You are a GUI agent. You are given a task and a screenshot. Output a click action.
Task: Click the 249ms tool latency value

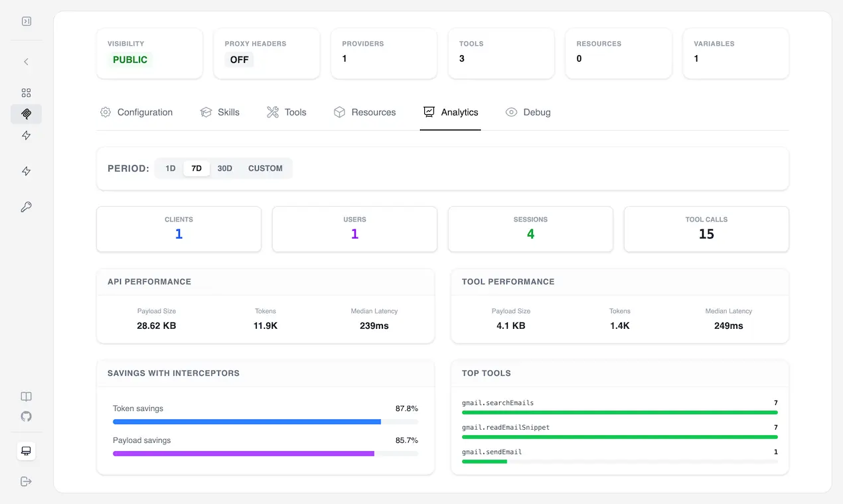click(x=729, y=326)
